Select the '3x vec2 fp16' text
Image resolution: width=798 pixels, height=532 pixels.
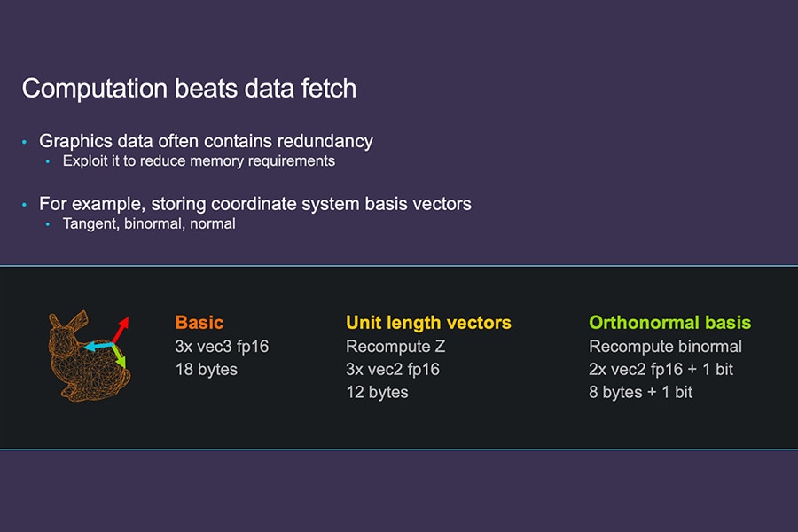(393, 369)
